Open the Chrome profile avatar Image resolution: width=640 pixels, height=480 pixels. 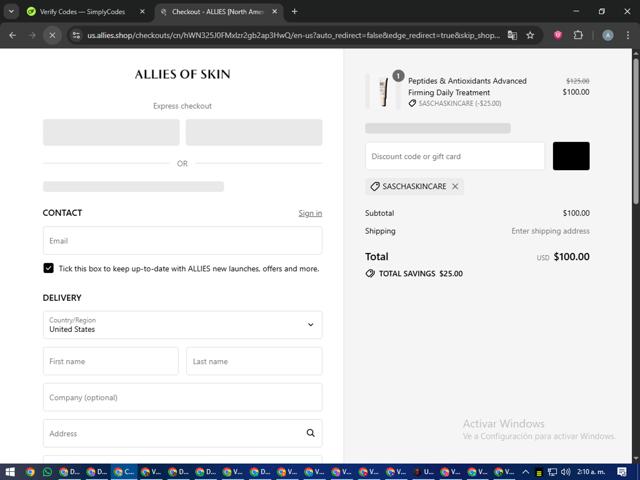(x=608, y=36)
